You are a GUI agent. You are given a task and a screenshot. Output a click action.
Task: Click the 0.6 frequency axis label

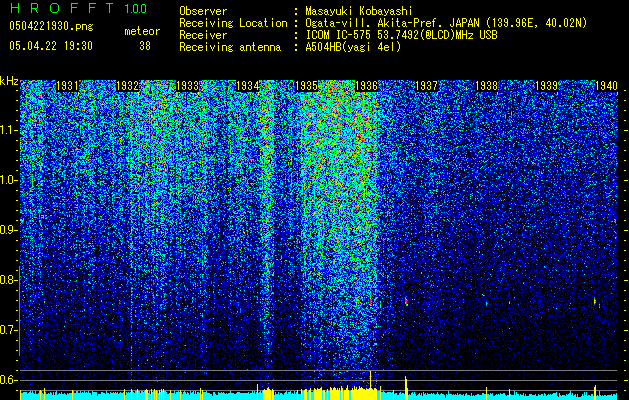[8, 380]
